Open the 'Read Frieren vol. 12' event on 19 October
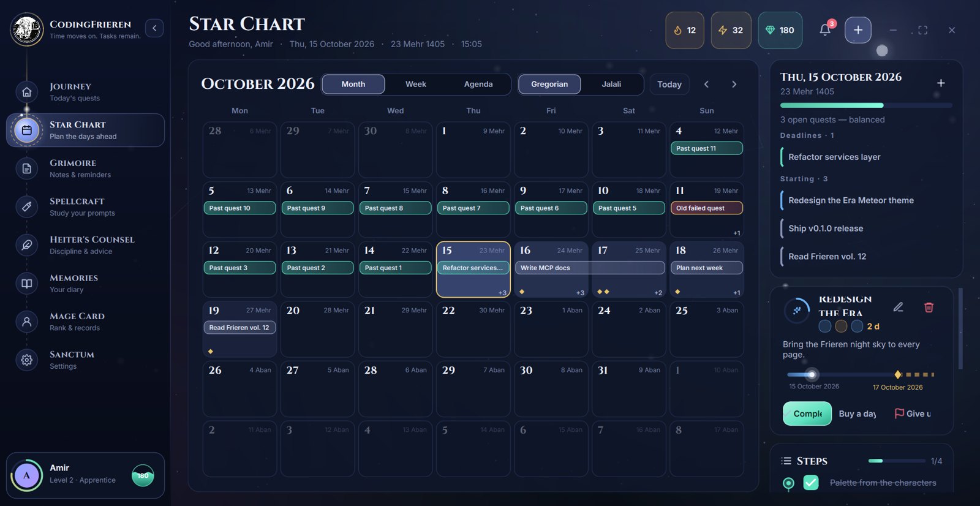The width and height of the screenshot is (980, 506). click(x=239, y=328)
